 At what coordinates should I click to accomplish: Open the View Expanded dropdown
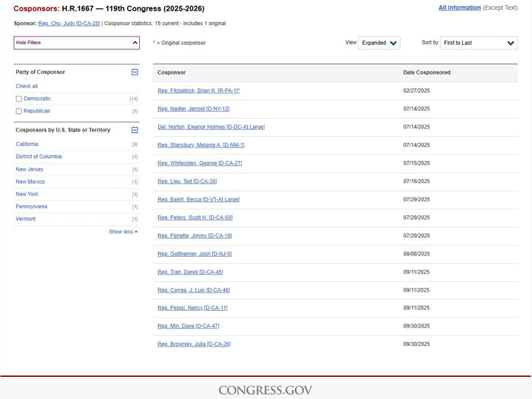pyautogui.click(x=379, y=43)
